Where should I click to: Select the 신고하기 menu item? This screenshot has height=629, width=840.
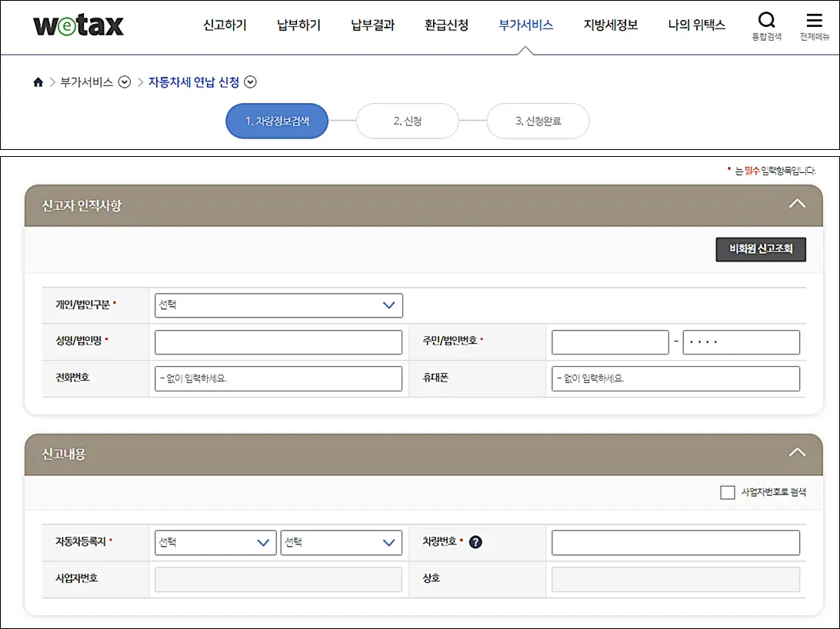224,25
